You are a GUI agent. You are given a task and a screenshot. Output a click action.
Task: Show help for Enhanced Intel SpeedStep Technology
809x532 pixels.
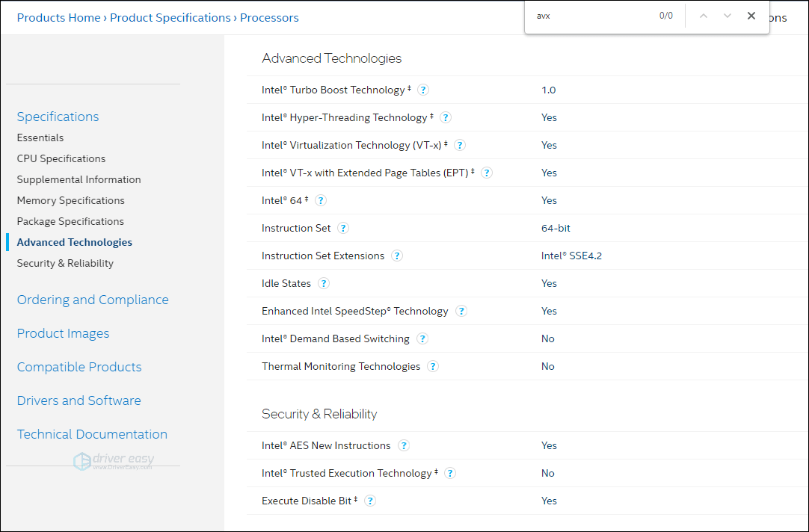[461, 311]
